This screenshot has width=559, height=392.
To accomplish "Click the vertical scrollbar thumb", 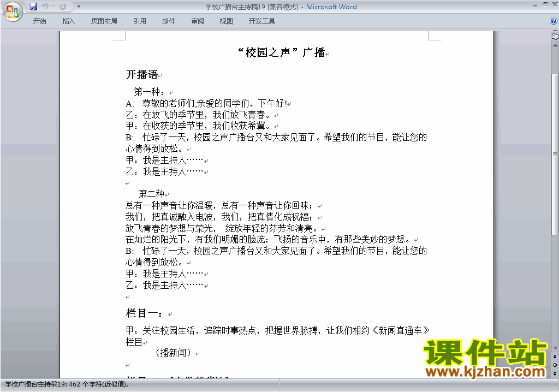I will tap(555, 155).
